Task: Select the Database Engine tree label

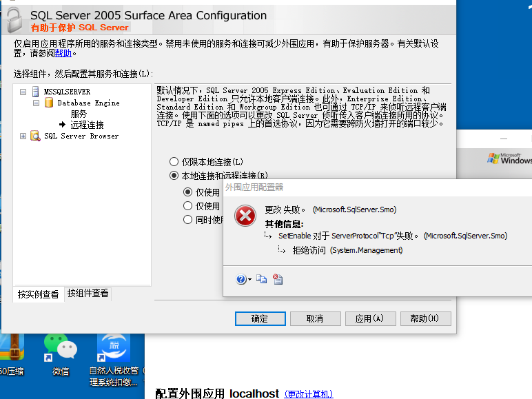Action: [x=88, y=103]
